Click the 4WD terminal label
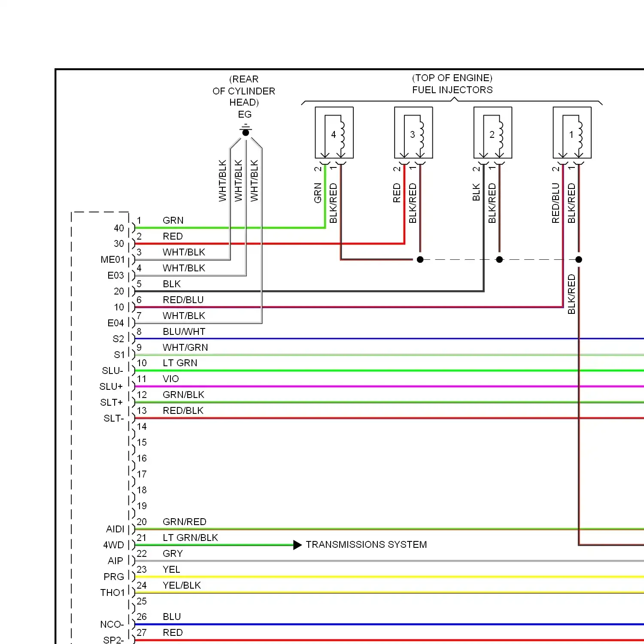 click(113, 545)
